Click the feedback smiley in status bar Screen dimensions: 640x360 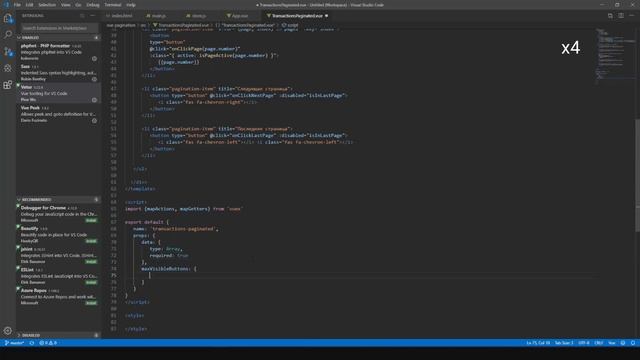tap(623, 343)
